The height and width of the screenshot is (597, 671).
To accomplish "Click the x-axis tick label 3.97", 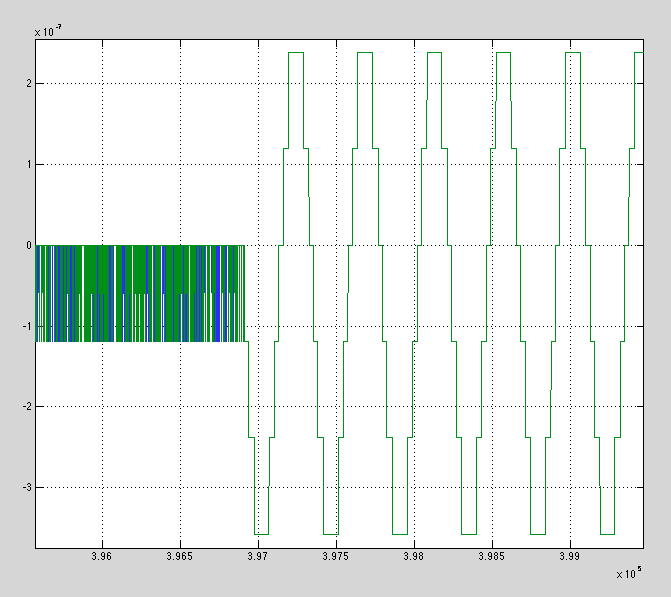I will click(258, 555).
